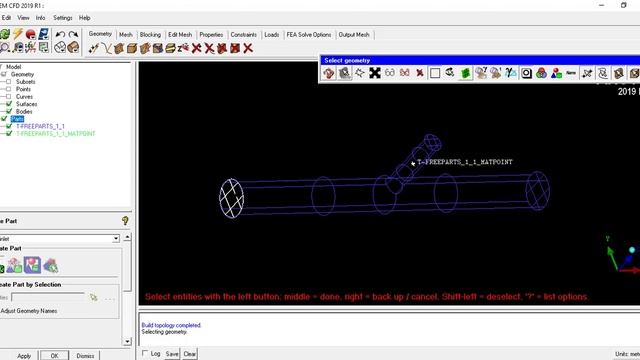Toggle checkbox for T-FREEPARTS_1_1_MATPOINT
640x360 pixels.
[x=9, y=133]
